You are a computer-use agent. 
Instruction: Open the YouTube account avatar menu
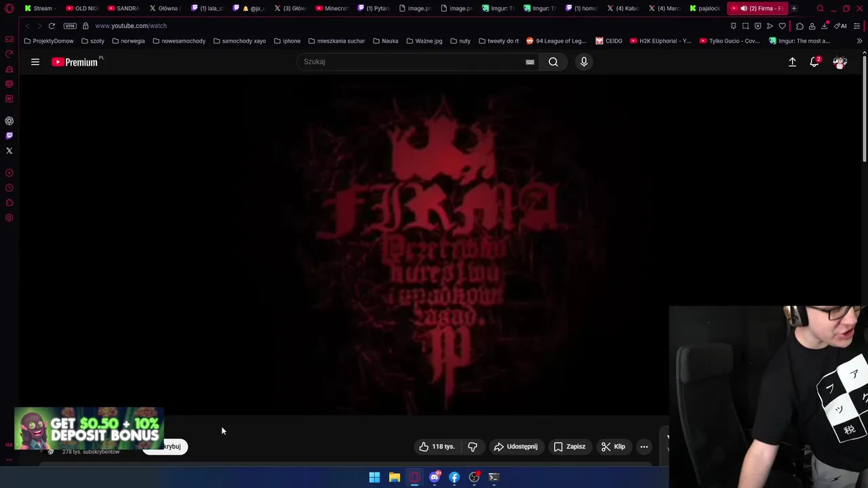click(840, 62)
